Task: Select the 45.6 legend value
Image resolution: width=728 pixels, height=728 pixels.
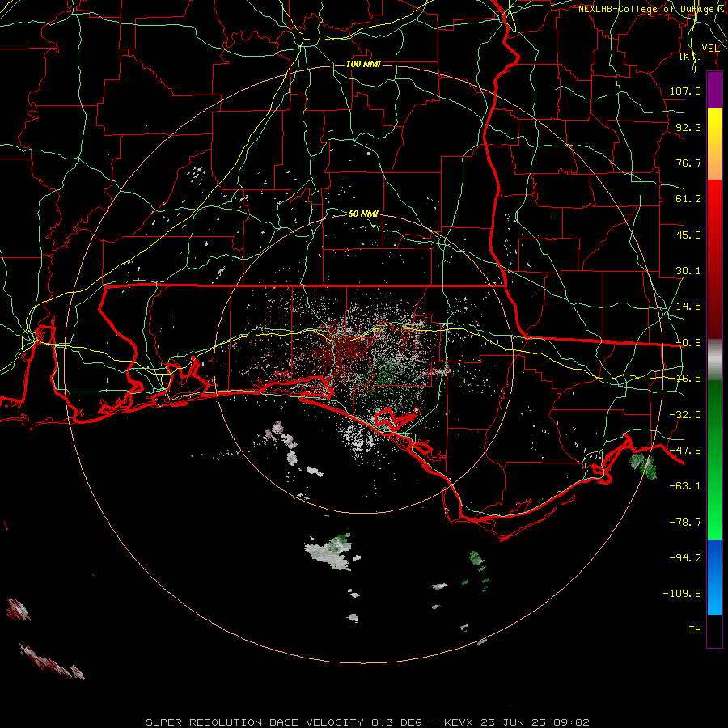Action: click(x=688, y=235)
